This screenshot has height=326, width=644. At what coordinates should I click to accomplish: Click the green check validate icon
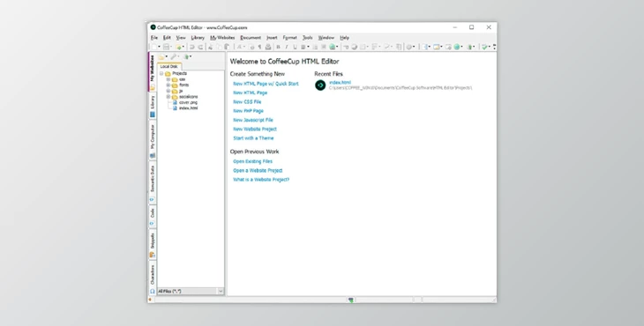[484, 48]
